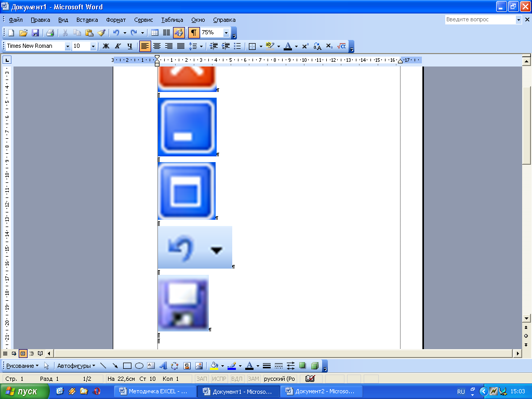The width and height of the screenshot is (532, 399).
Task: Open the Файл menu
Action: (x=16, y=20)
